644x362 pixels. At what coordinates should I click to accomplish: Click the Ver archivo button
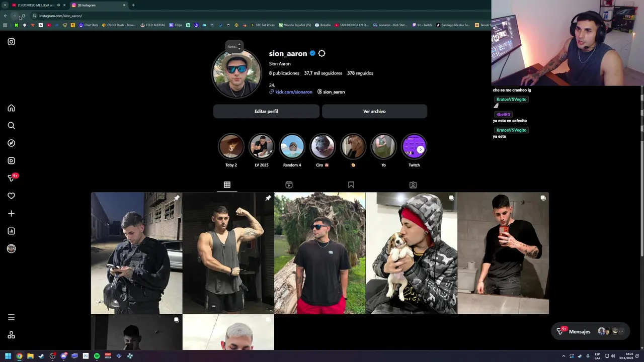point(374,111)
